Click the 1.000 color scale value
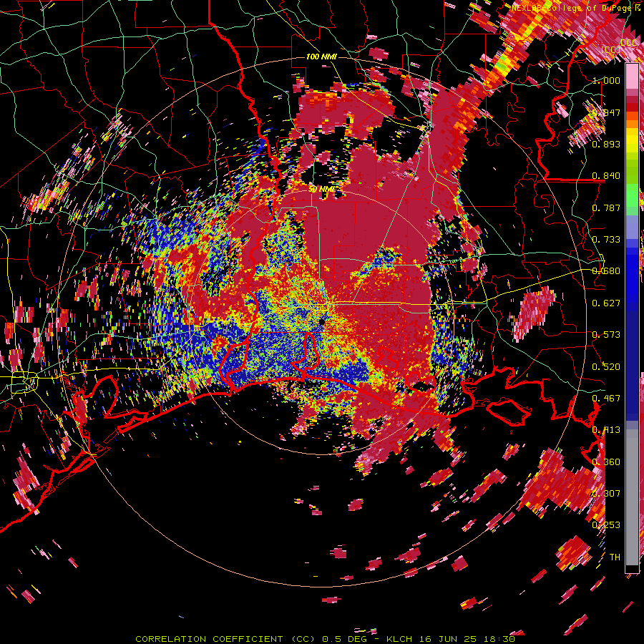 (606, 80)
